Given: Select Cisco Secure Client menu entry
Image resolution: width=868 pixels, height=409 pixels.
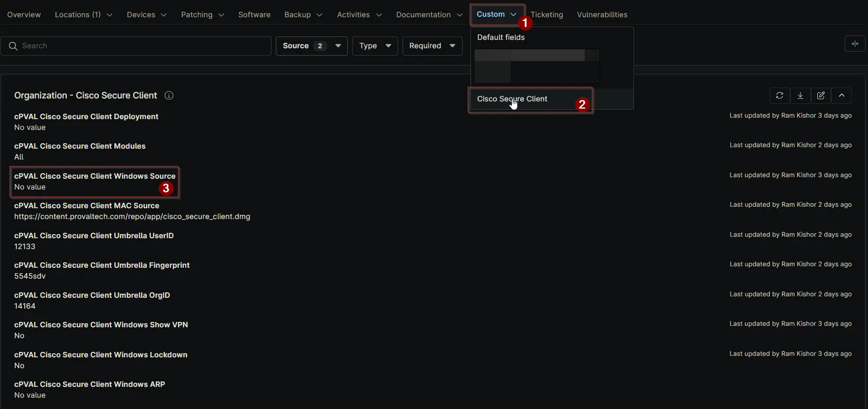Looking at the screenshot, I should (x=512, y=99).
